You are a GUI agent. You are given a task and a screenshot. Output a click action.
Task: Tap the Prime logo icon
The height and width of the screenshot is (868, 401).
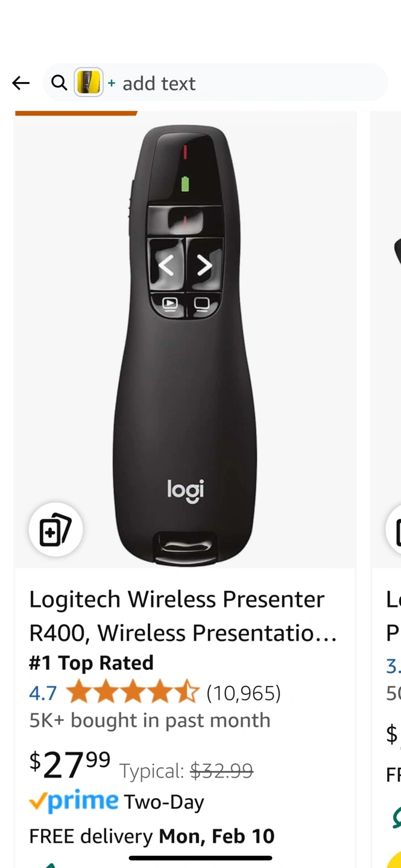[74, 801]
